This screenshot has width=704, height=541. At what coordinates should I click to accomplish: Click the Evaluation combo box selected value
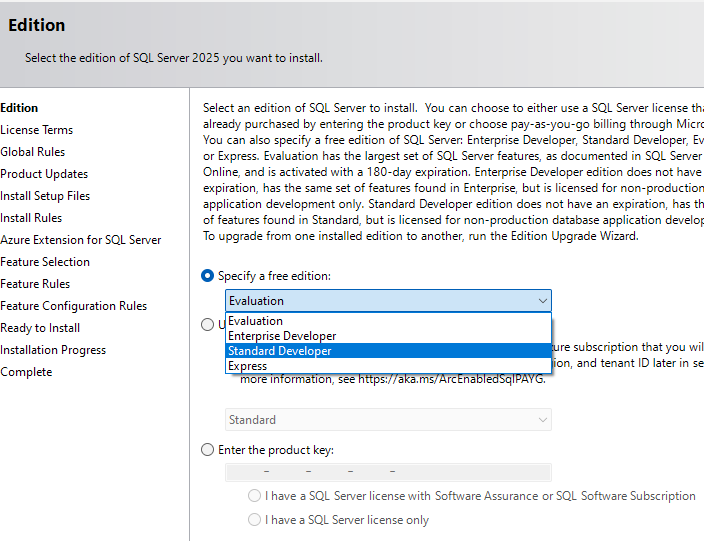point(256,301)
